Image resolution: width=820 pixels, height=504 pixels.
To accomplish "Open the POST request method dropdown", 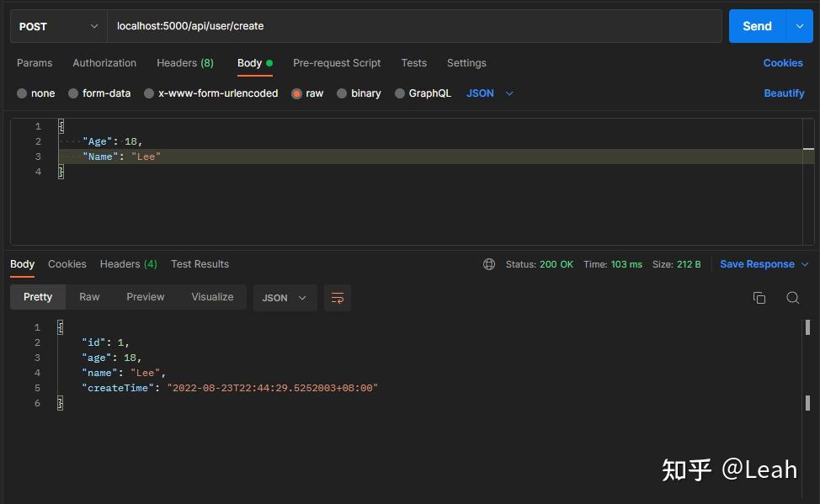I will [57, 26].
